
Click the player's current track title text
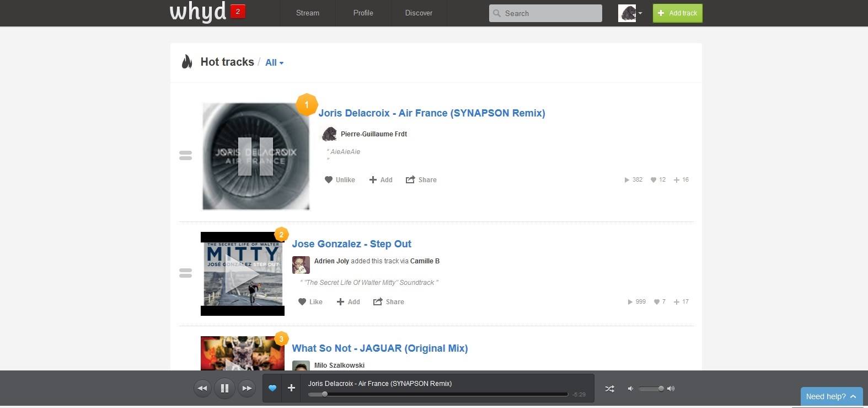(x=380, y=384)
